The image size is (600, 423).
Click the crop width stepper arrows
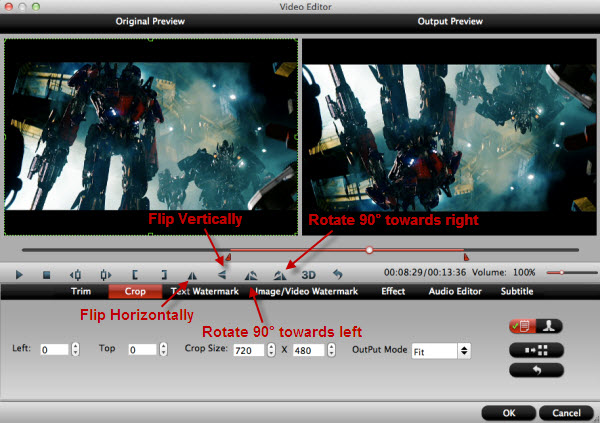(x=271, y=350)
